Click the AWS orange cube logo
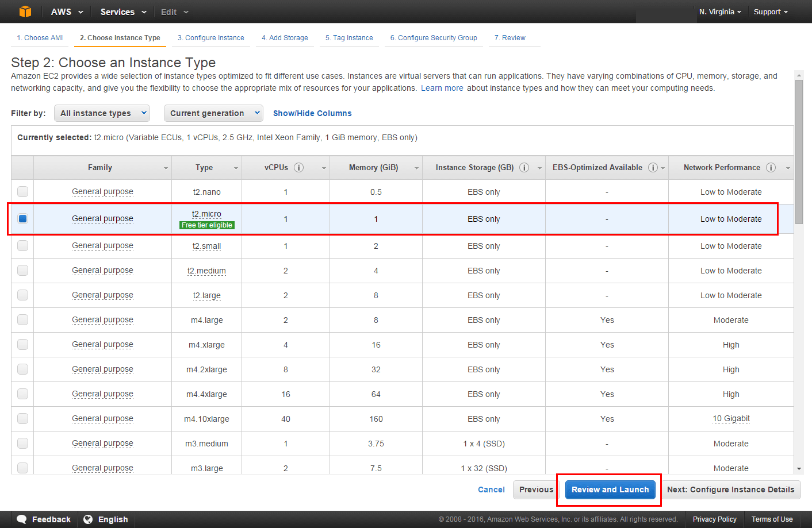812x528 pixels. click(x=25, y=11)
